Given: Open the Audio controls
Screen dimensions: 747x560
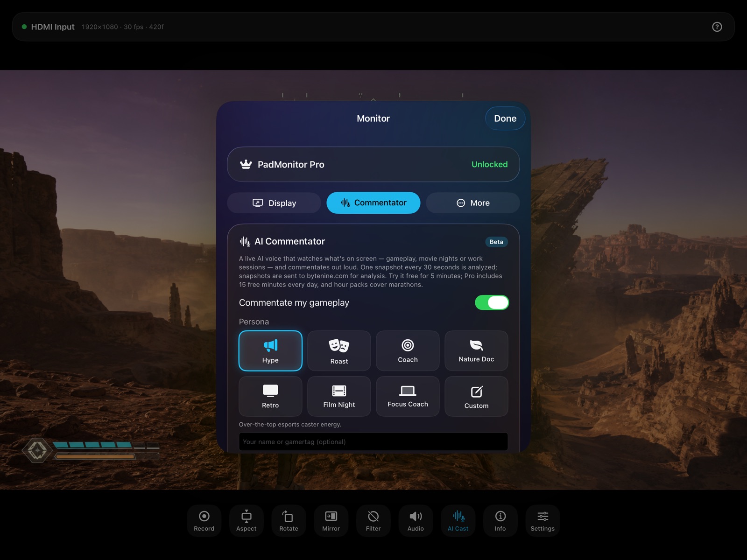Looking at the screenshot, I should pos(416,520).
